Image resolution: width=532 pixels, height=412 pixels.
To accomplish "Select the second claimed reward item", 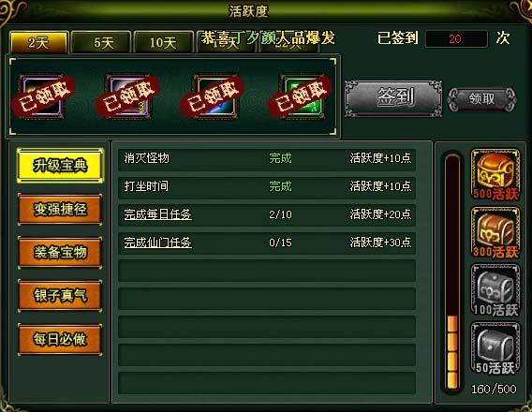I will pyautogui.click(x=128, y=97).
